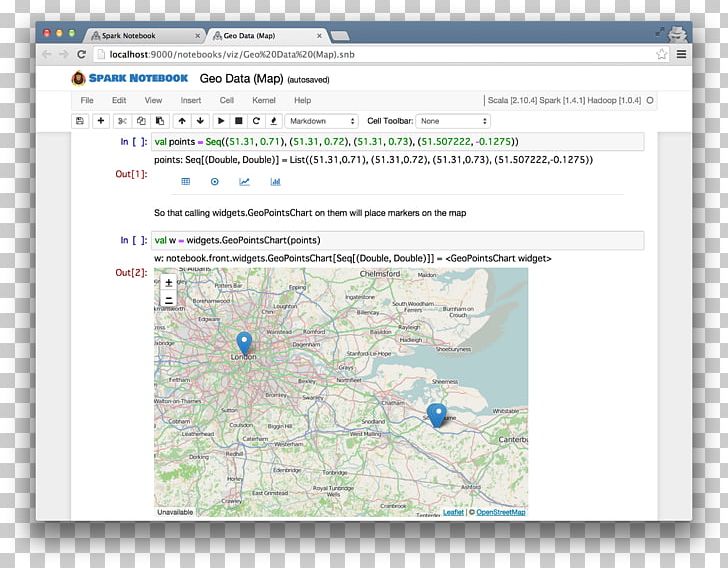Click the Sittingbourne map marker
Viewport: 728px width, 568px height.
[436, 415]
